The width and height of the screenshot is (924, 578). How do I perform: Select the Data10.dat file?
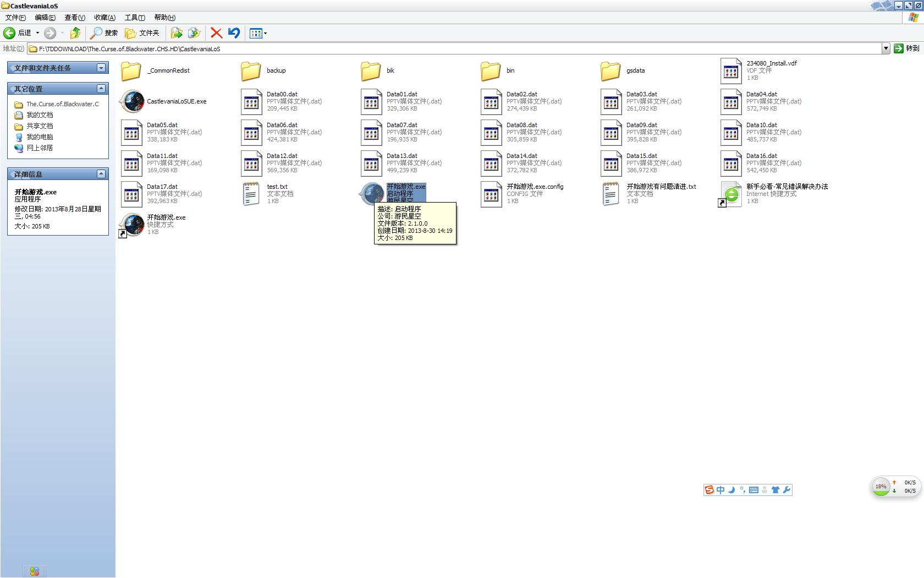coord(761,132)
